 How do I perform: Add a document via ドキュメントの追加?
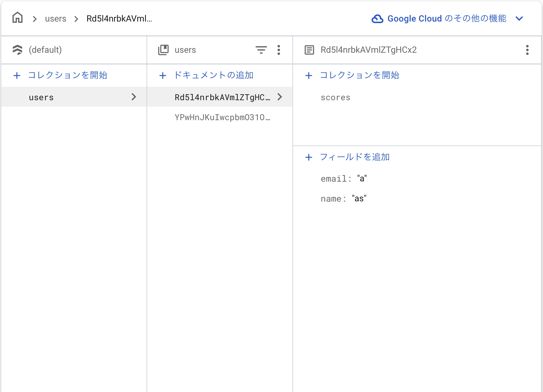coord(214,75)
